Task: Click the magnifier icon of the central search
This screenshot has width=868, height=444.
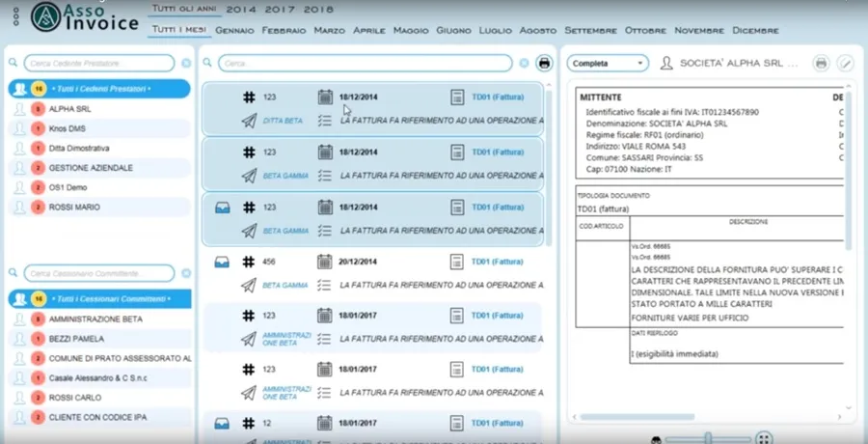Action: [x=207, y=63]
